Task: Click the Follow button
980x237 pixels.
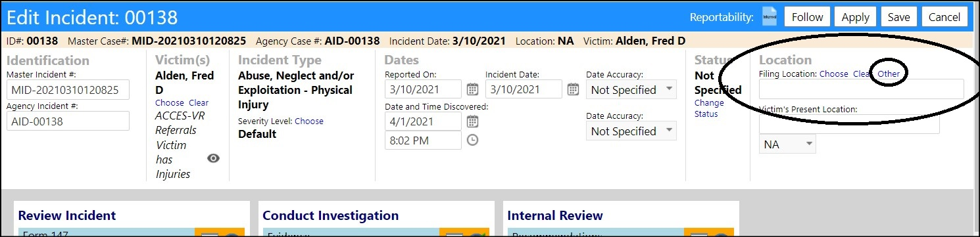Action: 807,17
